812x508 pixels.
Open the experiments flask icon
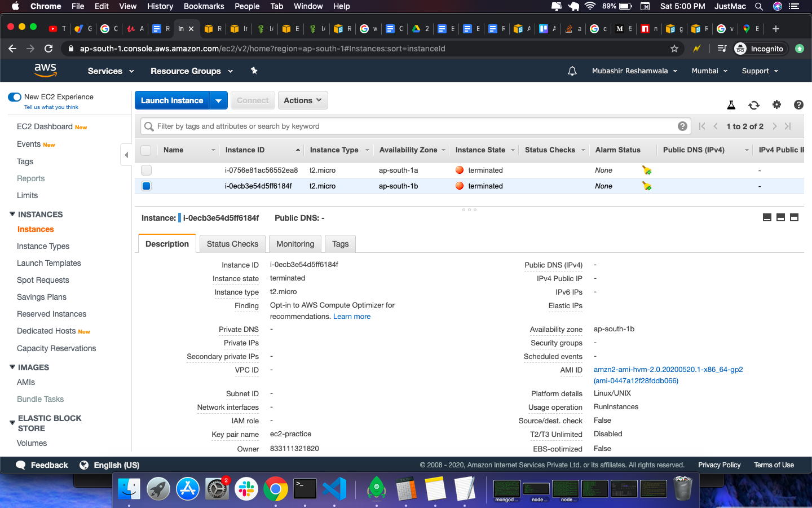(731, 105)
